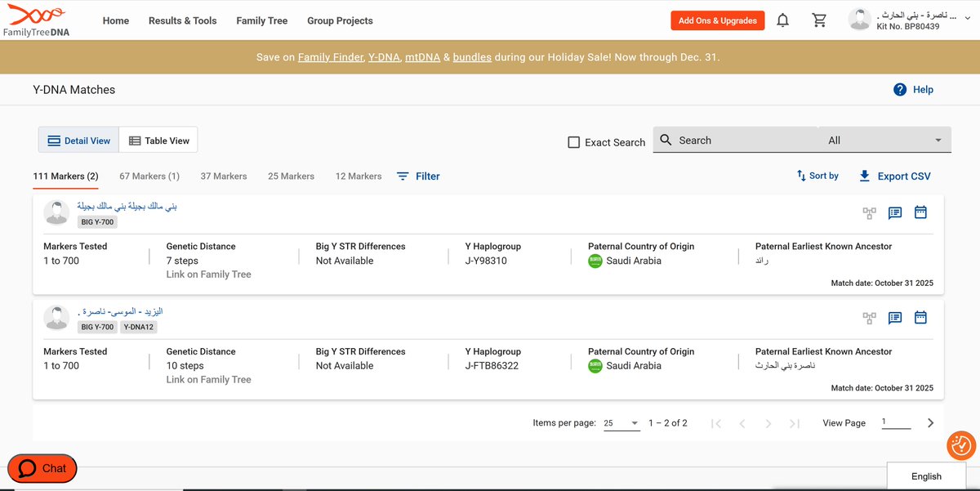Open the notifications bell
Image resolution: width=980 pixels, height=491 pixels.
(782, 20)
